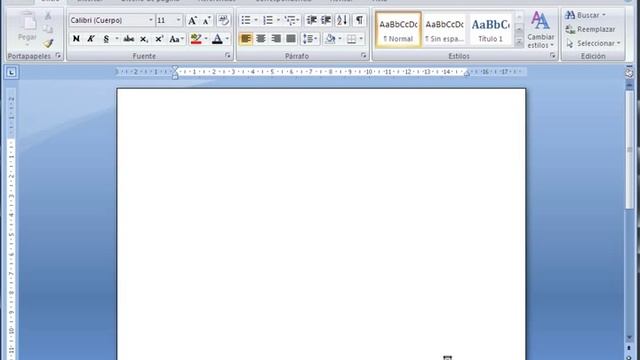Click the Grow Font icon

coord(192,20)
